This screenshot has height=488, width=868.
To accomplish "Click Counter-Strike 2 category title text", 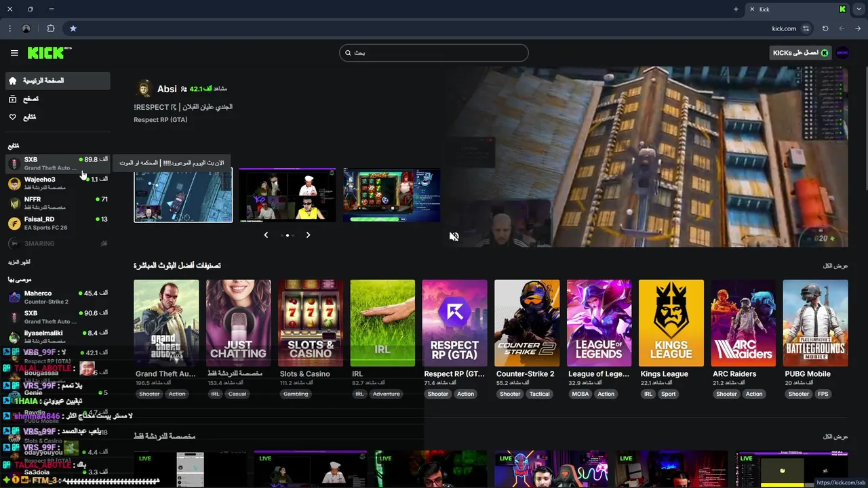I will point(526,374).
